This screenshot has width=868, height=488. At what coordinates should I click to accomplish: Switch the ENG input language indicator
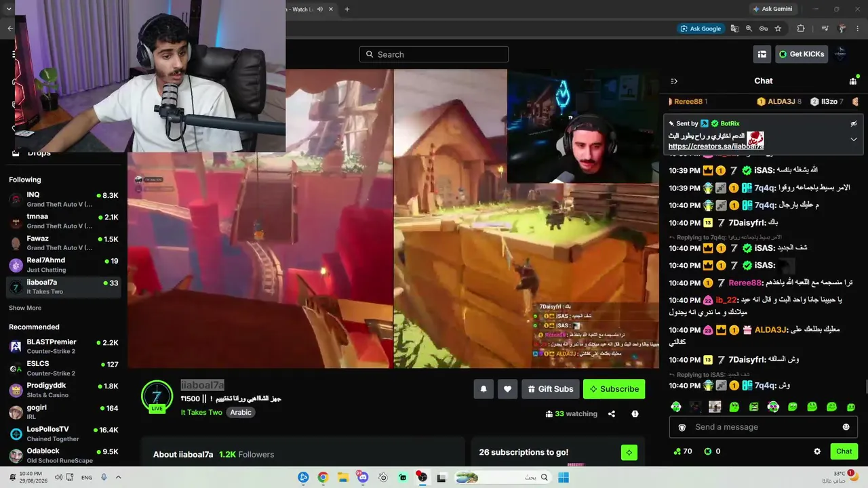(87, 477)
